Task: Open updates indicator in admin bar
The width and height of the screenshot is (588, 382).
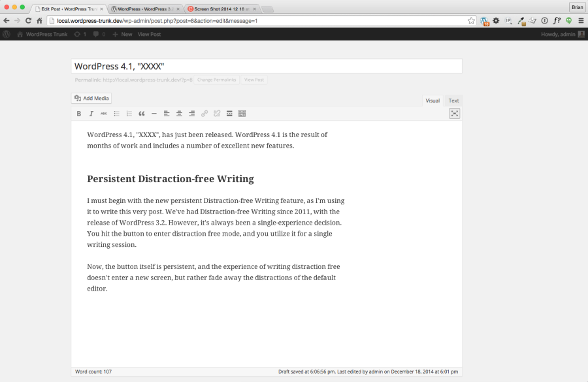Action: 80,34
